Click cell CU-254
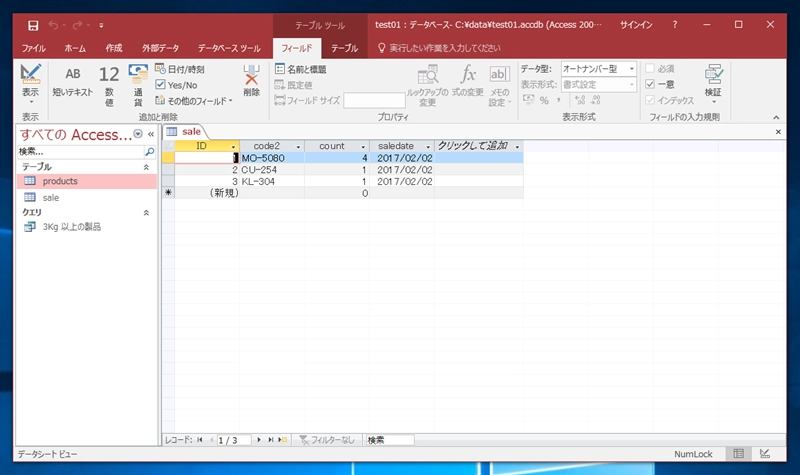 (x=272, y=170)
